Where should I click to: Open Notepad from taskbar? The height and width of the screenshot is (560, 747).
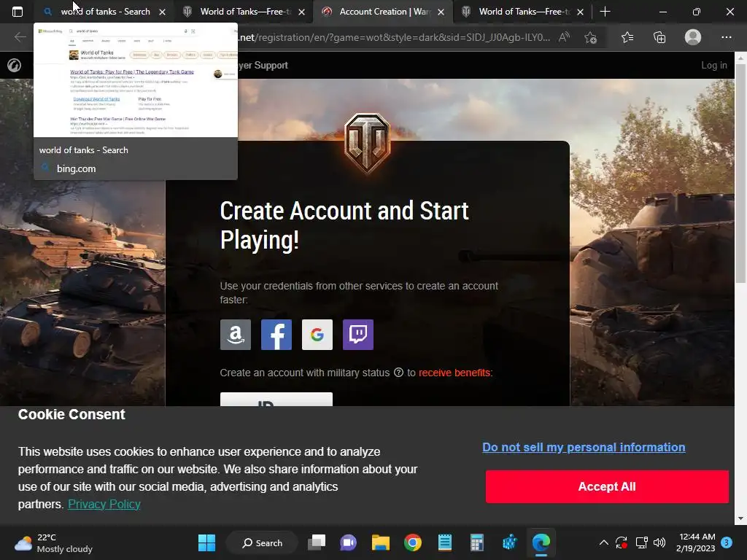point(444,542)
